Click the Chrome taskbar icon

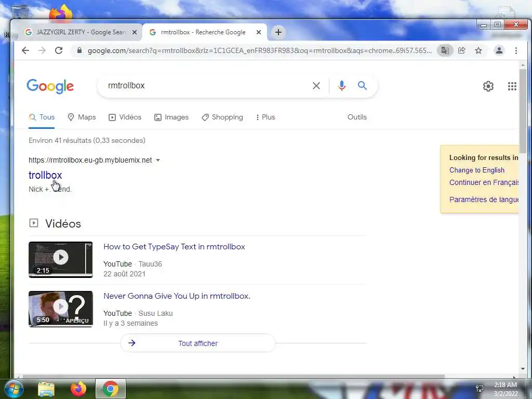pos(111,389)
